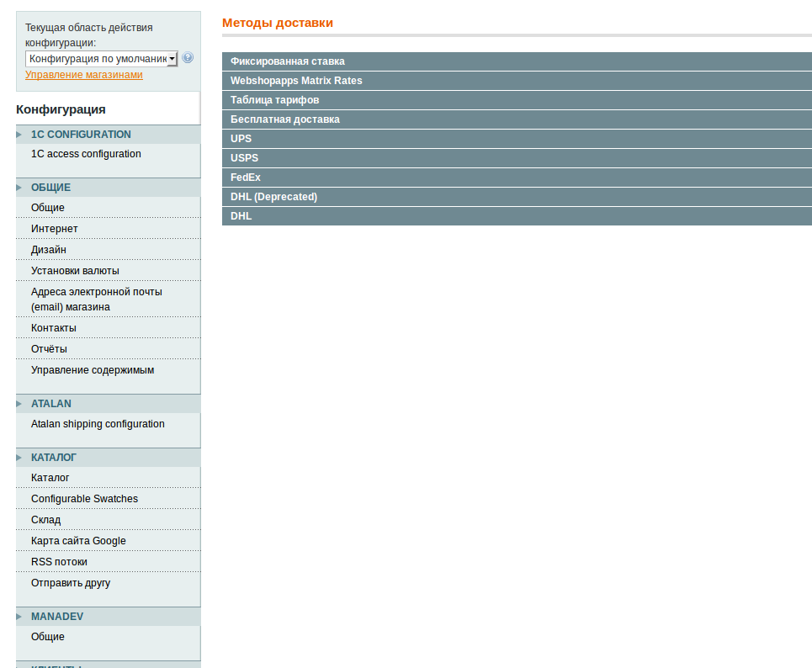Select Общие under the MANADEV section
The image size is (812, 668).
point(109,637)
